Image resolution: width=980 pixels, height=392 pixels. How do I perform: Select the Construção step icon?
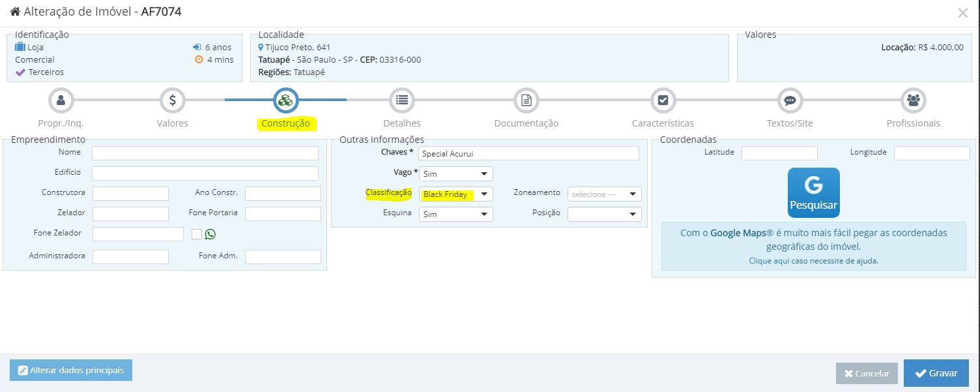pyautogui.click(x=285, y=100)
